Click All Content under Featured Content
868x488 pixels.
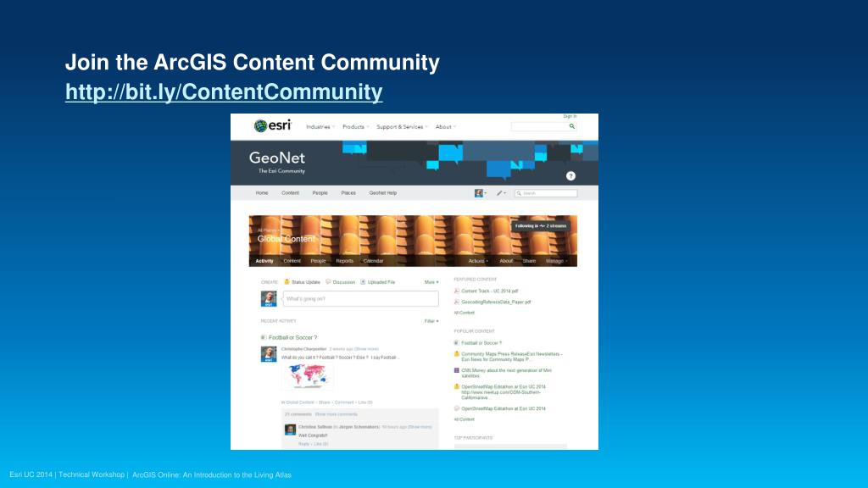pyautogui.click(x=464, y=313)
